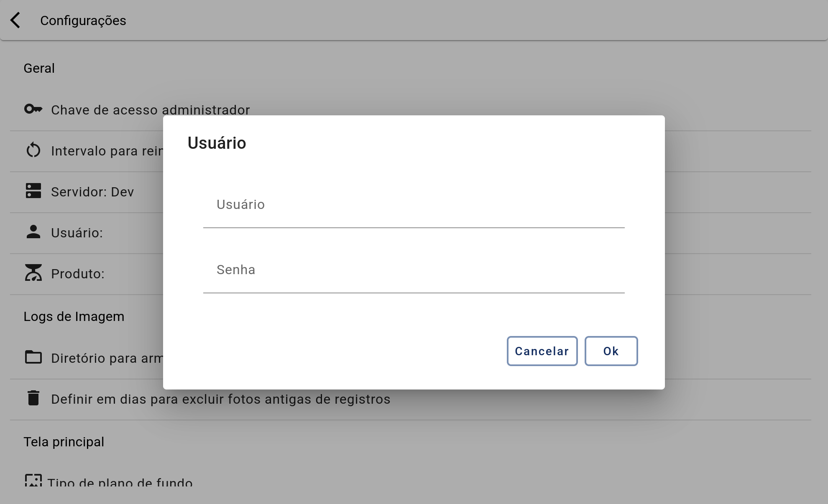Image resolution: width=828 pixels, height=504 pixels.
Task: Click the trash can icon
Action: (33, 398)
